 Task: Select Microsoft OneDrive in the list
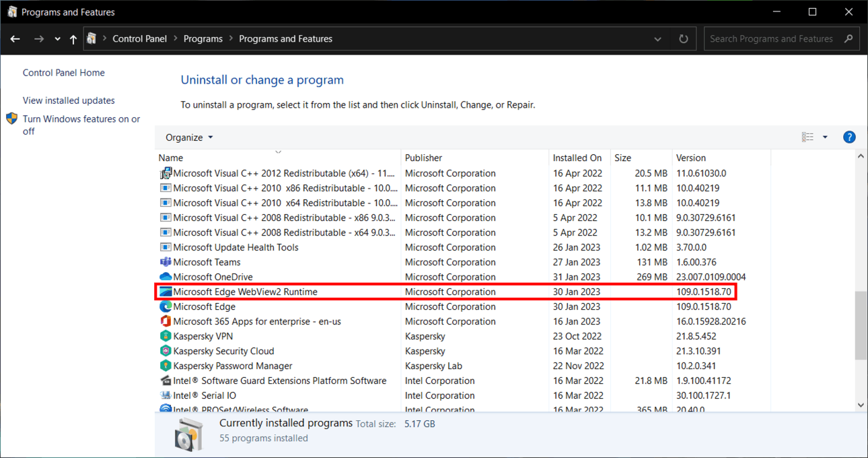pos(213,277)
